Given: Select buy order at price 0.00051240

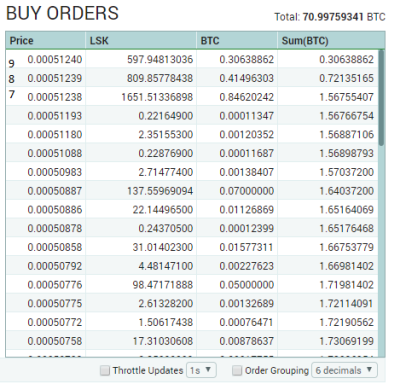Looking at the screenshot, I should (x=192, y=59).
